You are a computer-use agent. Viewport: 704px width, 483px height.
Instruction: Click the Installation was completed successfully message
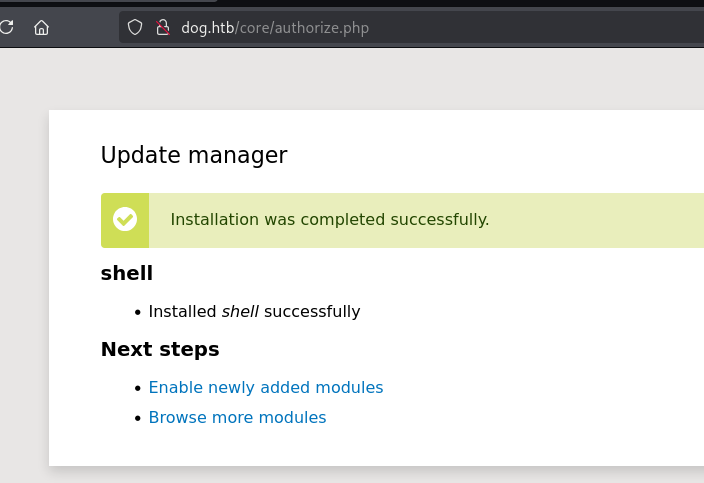coord(330,220)
